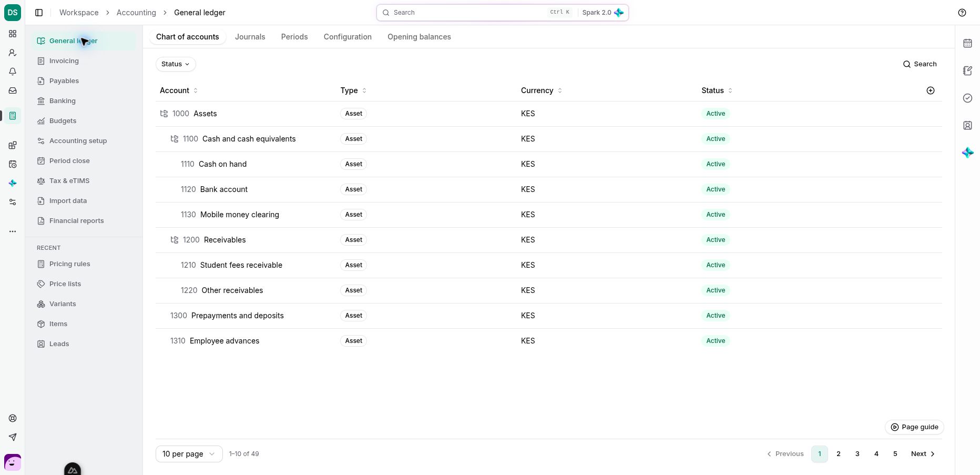The image size is (980, 475).
Task: Click the Spark 2.0 button
Action: [x=603, y=13]
